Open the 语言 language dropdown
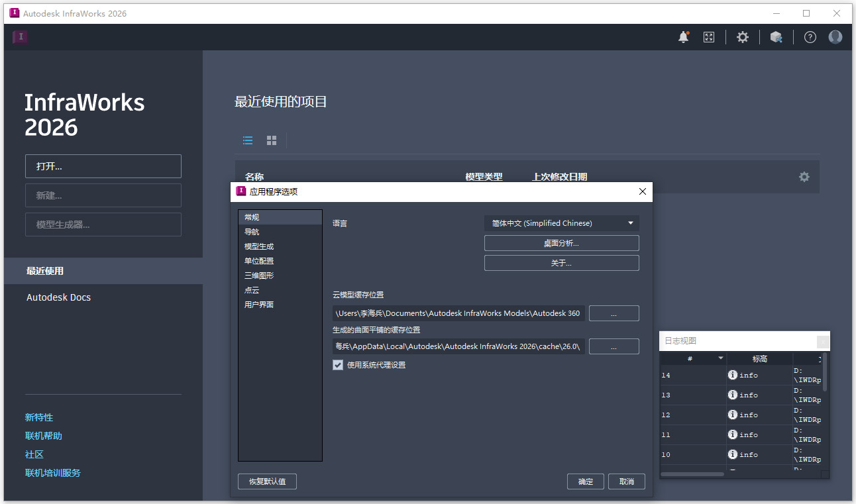This screenshot has height=504, width=856. click(x=561, y=223)
